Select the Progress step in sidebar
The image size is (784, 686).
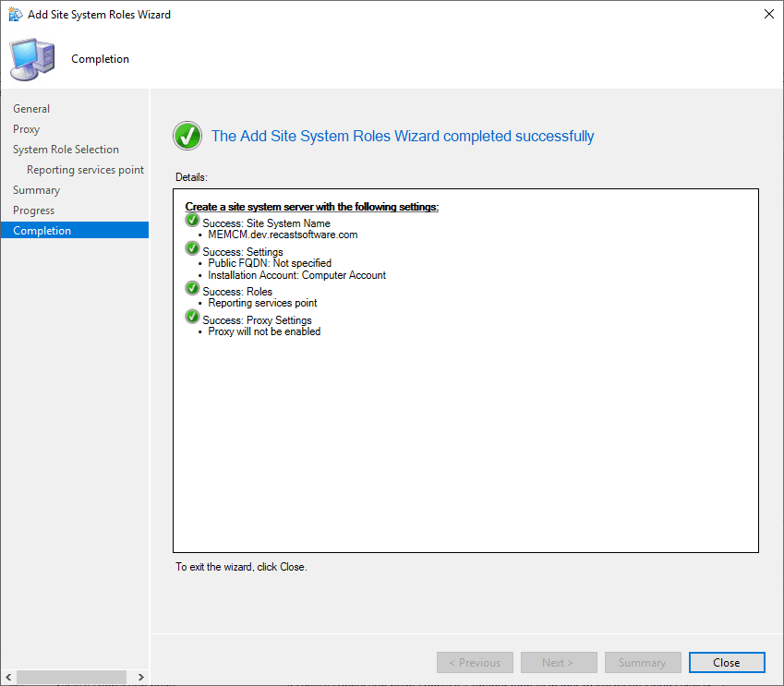pos(33,211)
